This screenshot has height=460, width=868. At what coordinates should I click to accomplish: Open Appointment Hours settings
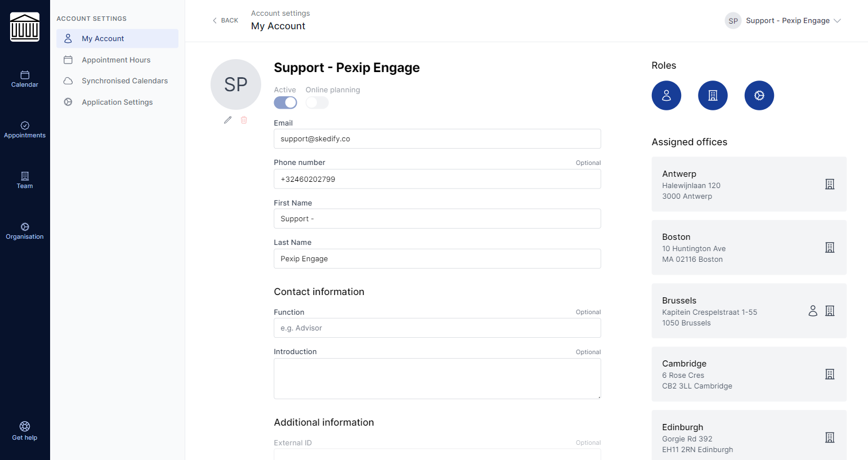click(117, 60)
